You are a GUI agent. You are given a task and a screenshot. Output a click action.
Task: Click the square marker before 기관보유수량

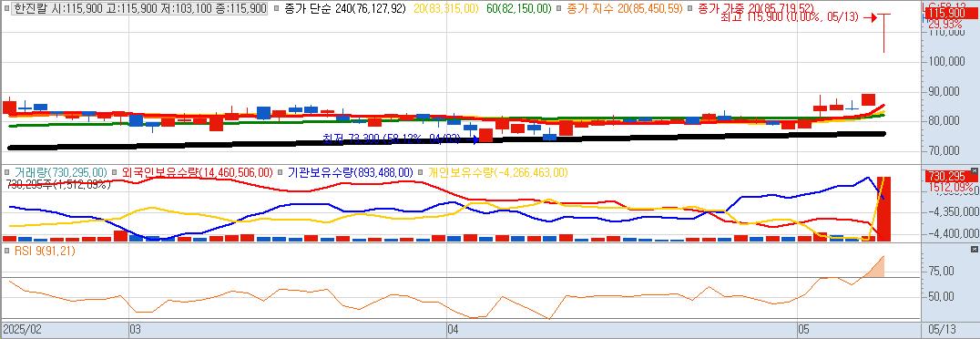pyautogui.click(x=280, y=172)
